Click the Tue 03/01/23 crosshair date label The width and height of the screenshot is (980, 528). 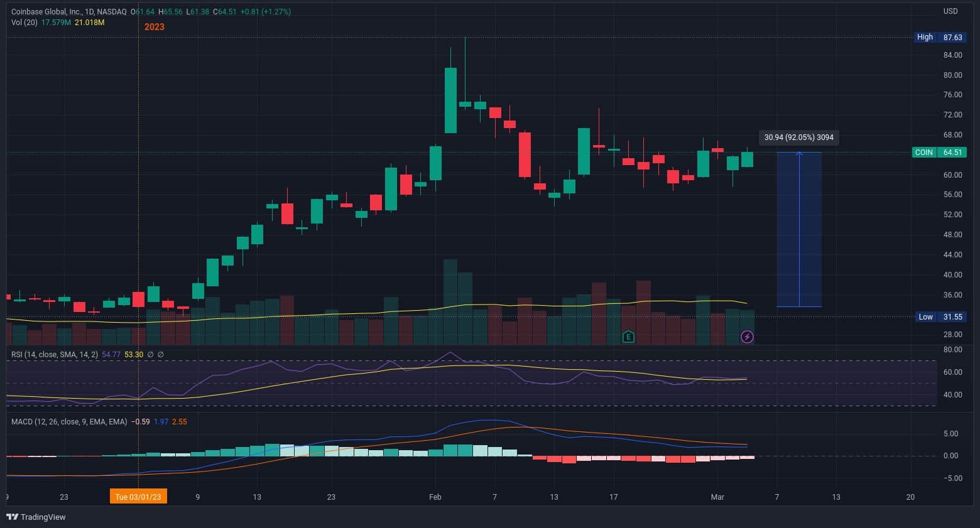(138, 497)
